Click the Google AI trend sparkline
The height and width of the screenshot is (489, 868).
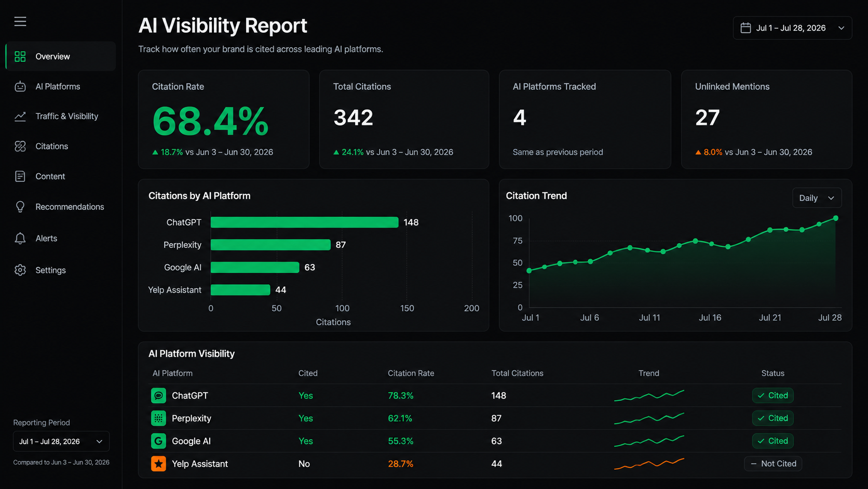(x=649, y=441)
